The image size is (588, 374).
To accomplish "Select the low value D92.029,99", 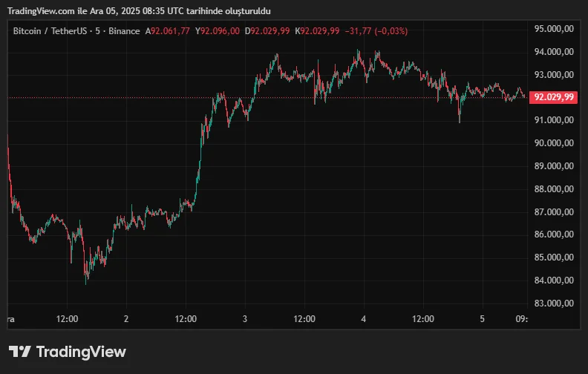I will [x=267, y=31].
